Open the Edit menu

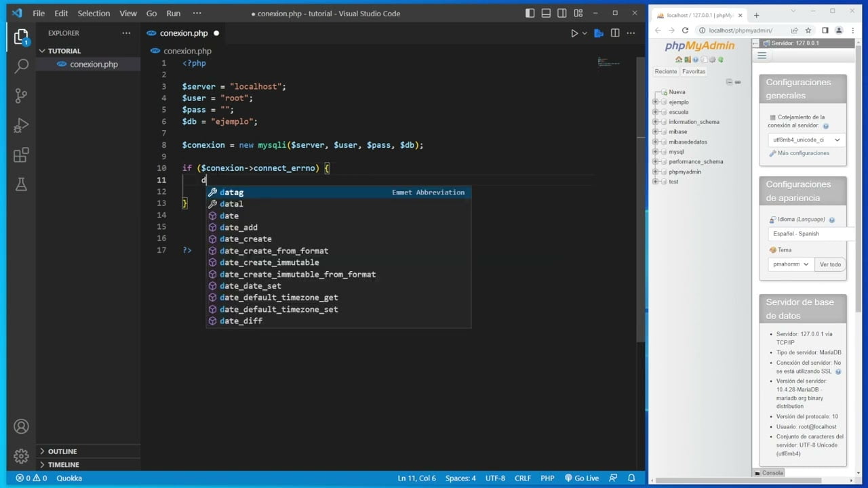61,13
